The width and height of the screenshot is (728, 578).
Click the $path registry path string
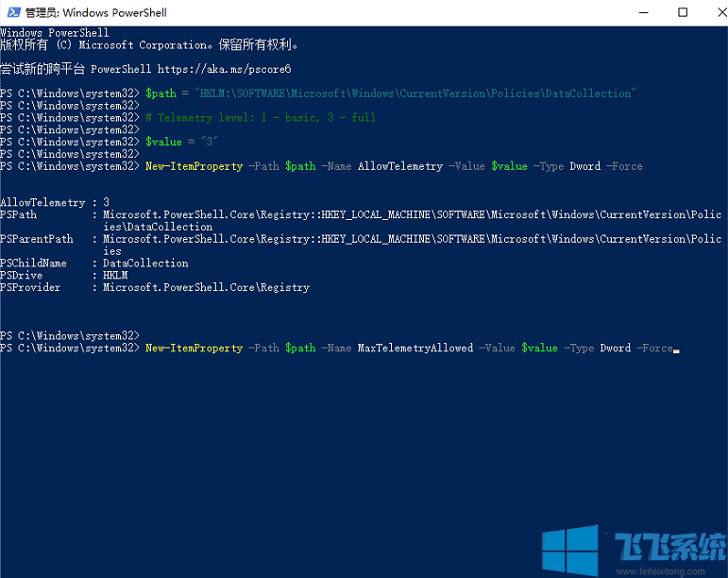coord(415,93)
